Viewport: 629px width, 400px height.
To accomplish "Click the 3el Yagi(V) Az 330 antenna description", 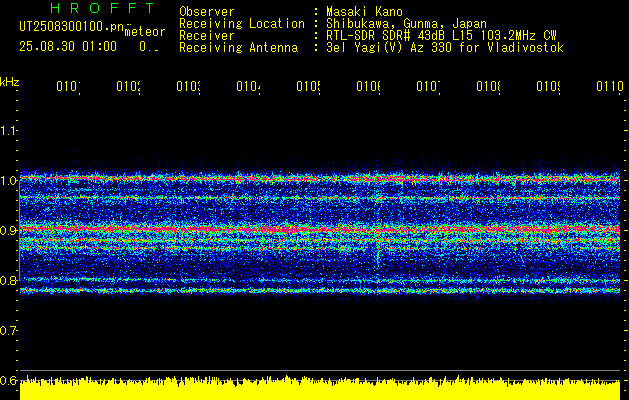I will click(x=445, y=48).
